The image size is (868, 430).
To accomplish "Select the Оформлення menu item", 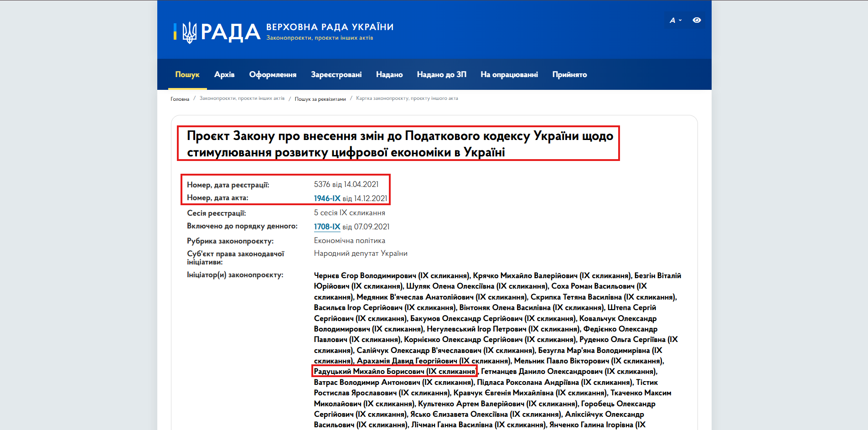I will (273, 74).
